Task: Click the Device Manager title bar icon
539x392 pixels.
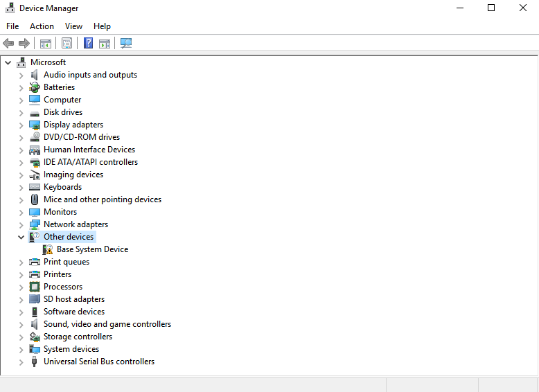Action: (x=10, y=8)
